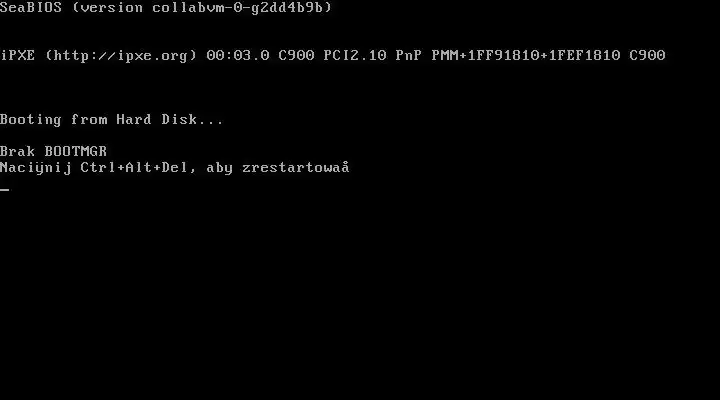Click the PMM+1FF91810+1FEF1810 address text
The image size is (720, 400).
(x=526, y=56)
